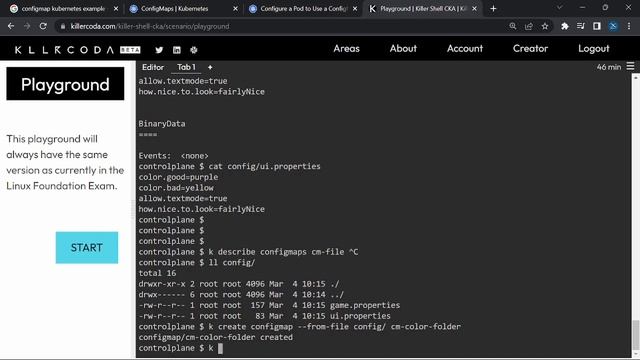
Task: Click the START button
Action: (87, 248)
